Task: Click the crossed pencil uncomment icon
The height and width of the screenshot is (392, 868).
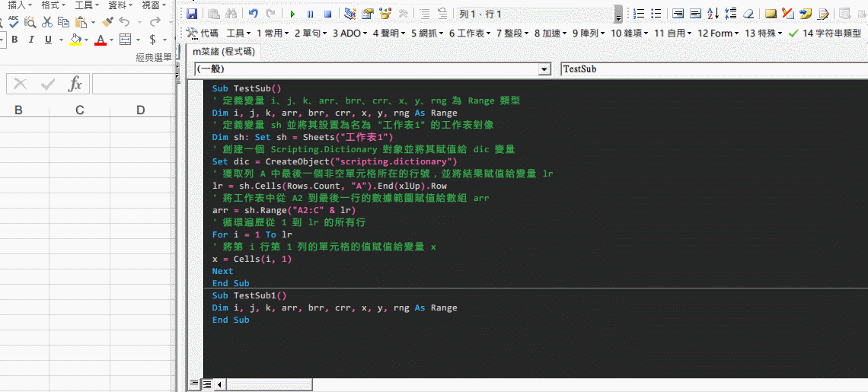Action: coord(788,14)
